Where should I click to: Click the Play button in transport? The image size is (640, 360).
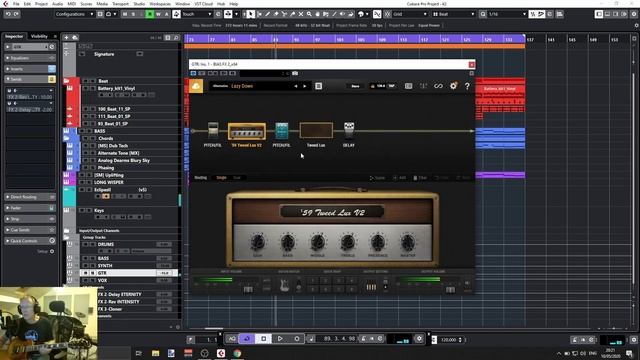280,339
